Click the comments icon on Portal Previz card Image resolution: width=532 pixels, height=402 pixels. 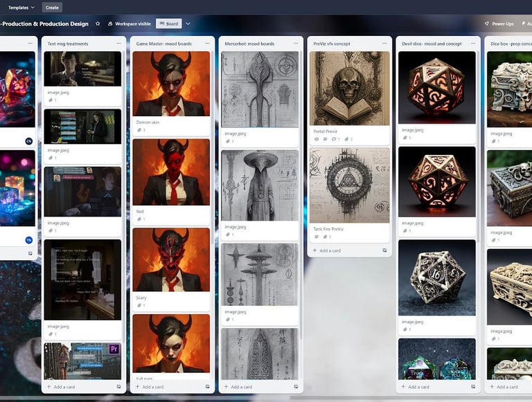coord(335,139)
